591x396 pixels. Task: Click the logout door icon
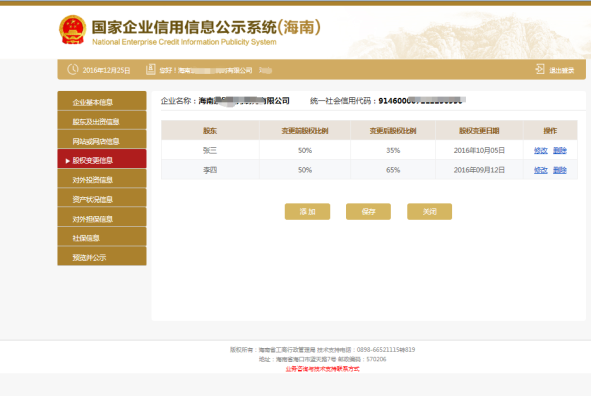pyautogui.click(x=540, y=69)
